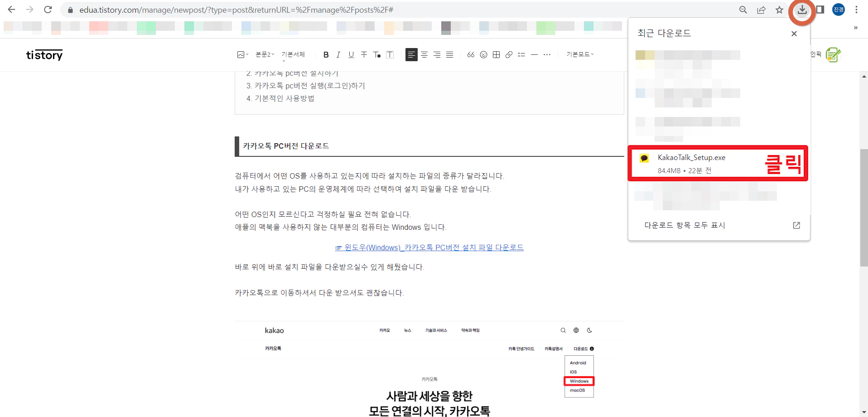Open the KakaoTalk_Setup.exe download entry

coord(718,164)
